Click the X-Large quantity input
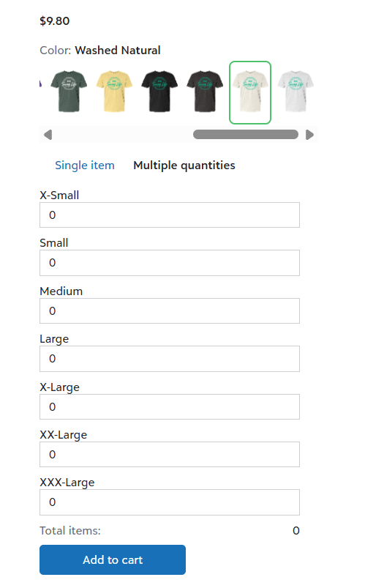The image size is (365, 588). point(170,407)
